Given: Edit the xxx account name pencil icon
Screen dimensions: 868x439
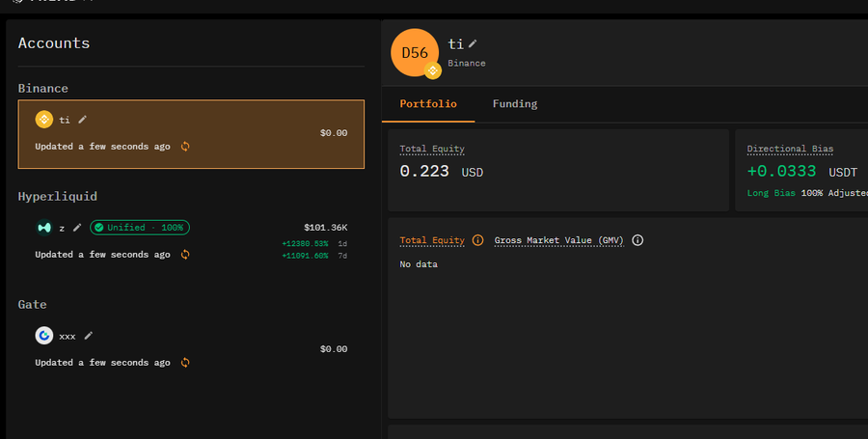Looking at the screenshot, I should [x=89, y=336].
